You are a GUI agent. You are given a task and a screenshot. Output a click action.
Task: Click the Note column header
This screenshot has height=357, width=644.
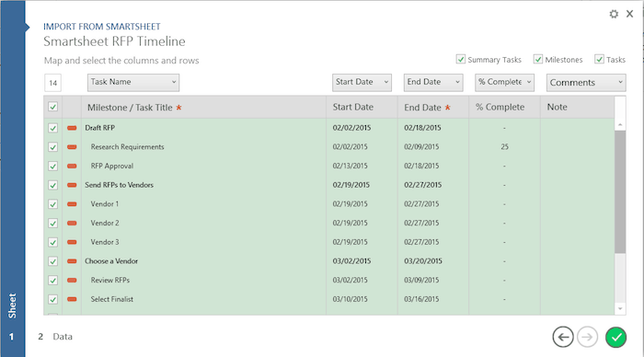tap(578, 108)
